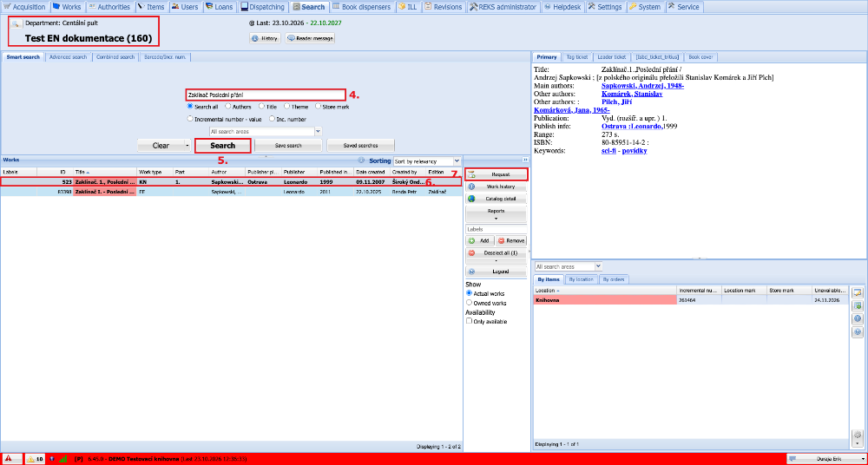This screenshot has height=465, width=868.
Task: Select the Title radio button
Action: coord(261,107)
